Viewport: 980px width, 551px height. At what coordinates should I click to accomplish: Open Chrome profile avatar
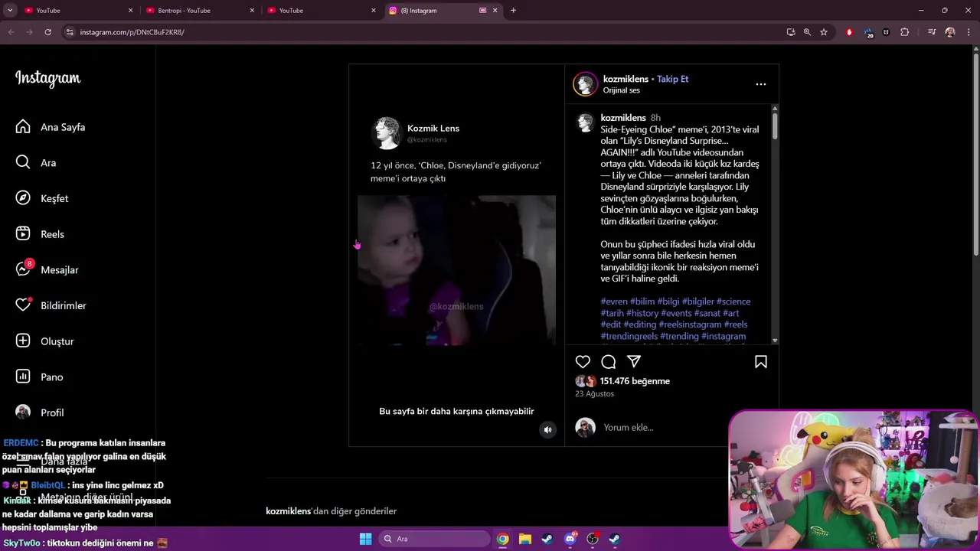click(x=950, y=32)
